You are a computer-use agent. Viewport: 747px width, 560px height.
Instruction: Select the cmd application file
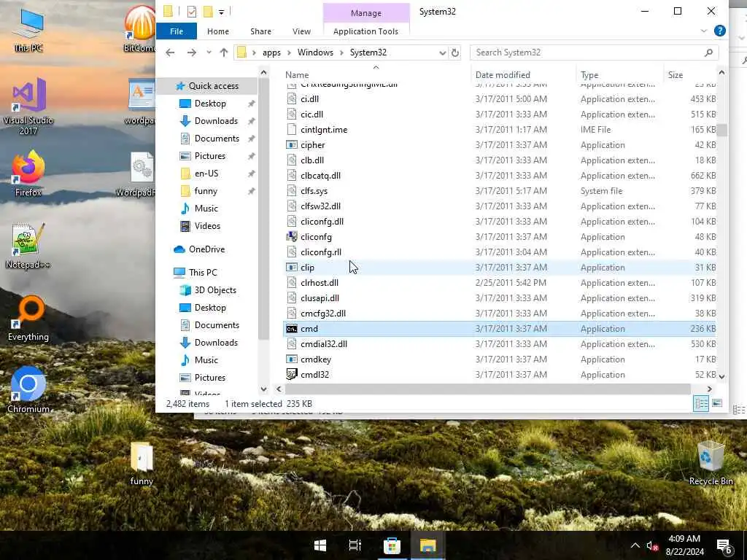(x=499, y=329)
